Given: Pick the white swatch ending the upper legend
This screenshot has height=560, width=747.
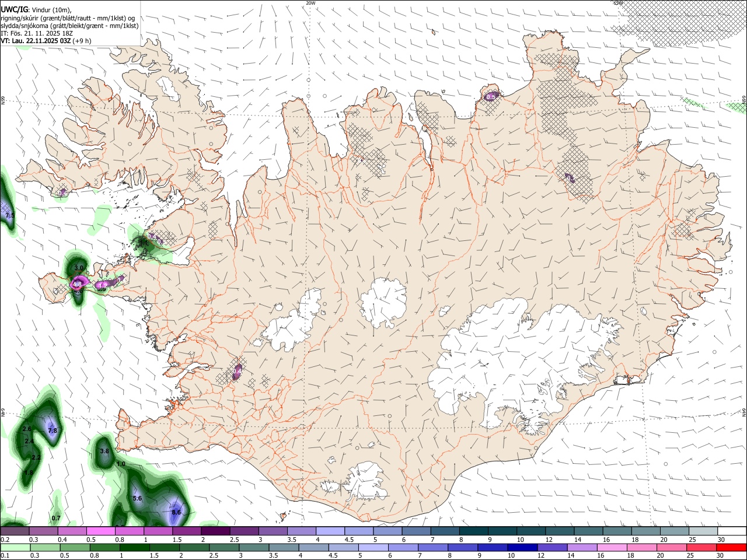Looking at the screenshot, I should [x=732, y=531].
